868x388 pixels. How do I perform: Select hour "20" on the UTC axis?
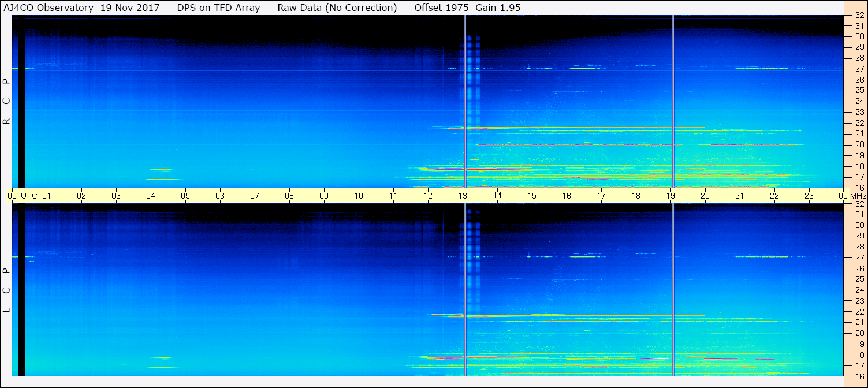pos(705,196)
